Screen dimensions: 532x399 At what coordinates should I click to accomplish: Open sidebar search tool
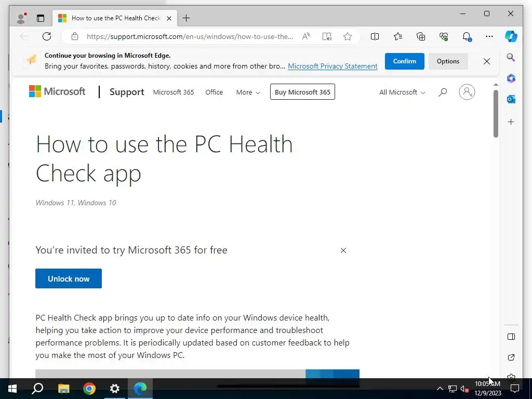point(511,57)
